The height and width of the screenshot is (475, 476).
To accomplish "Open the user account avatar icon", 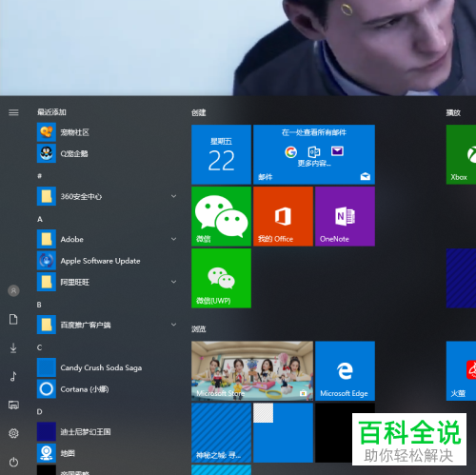I will tap(13, 290).
